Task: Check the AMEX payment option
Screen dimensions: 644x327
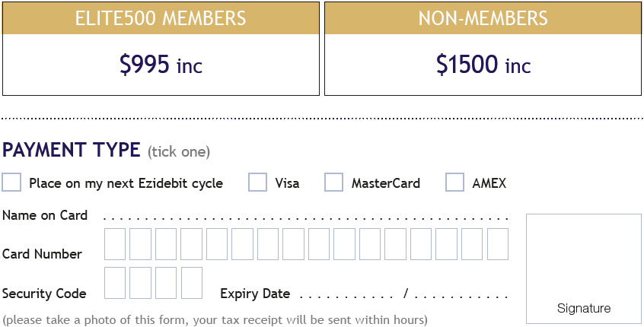Action: [454, 183]
